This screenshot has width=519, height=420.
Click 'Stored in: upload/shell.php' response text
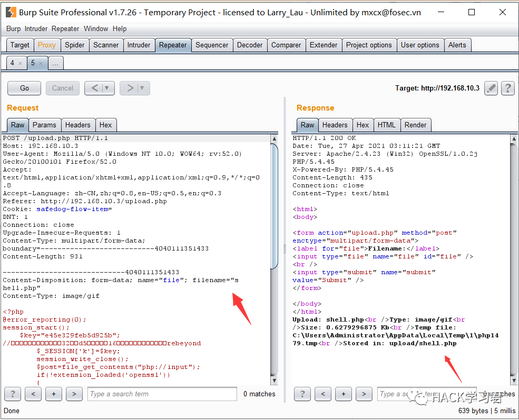coord(400,343)
